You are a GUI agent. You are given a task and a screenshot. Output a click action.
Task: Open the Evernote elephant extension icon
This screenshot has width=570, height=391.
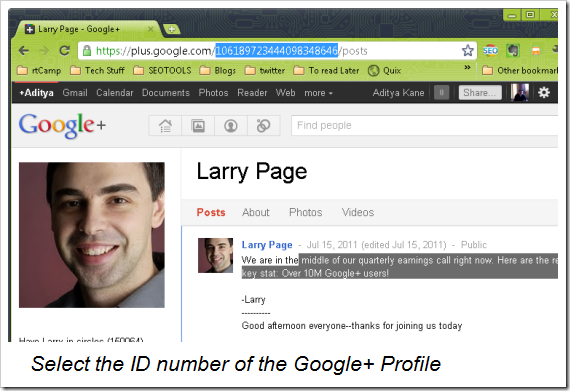tap(513, 51)
